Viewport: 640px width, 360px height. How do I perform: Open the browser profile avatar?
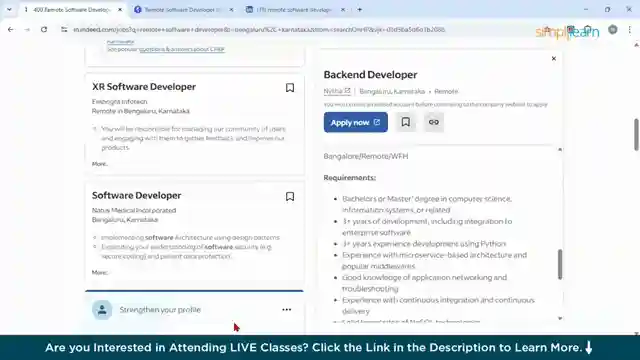click(613, 29)
